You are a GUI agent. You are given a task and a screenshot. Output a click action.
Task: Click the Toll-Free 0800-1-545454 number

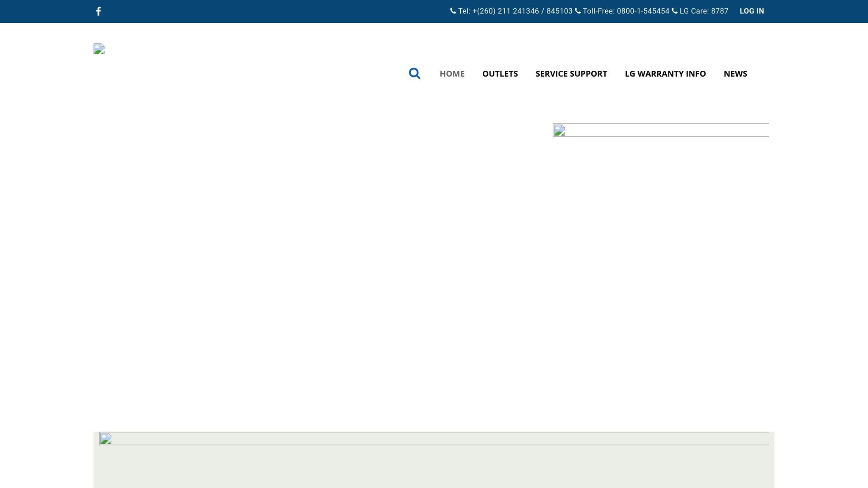(x=643, y=11)
